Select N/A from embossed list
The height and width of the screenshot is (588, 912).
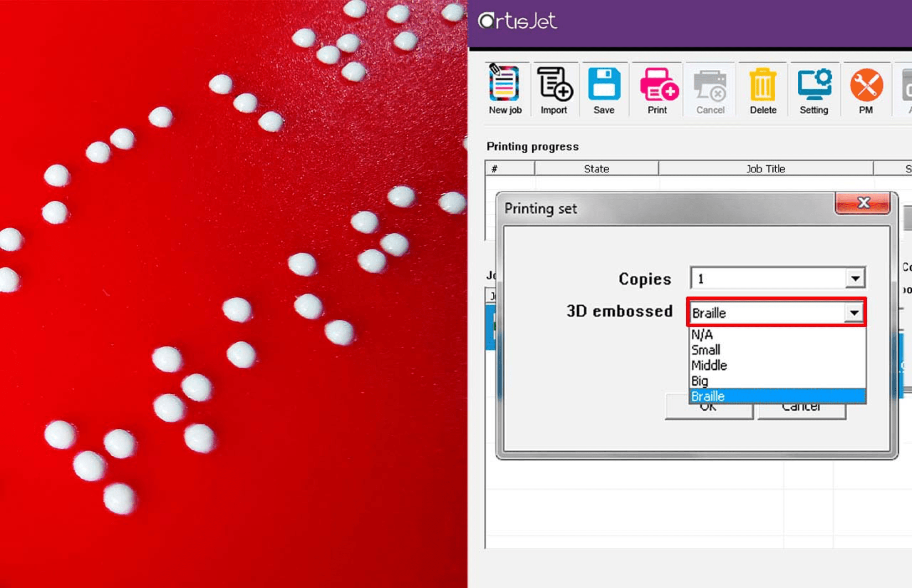702,335
